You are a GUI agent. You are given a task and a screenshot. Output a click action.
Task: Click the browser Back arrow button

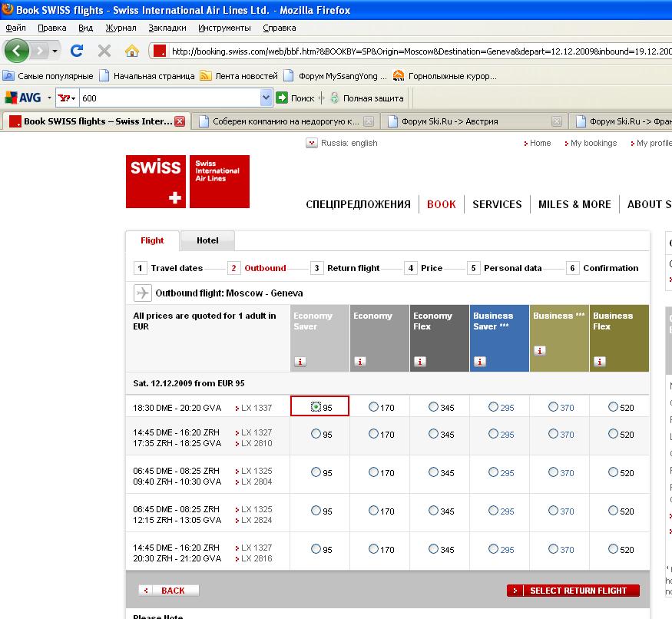pyautogui.click(x=17, y=51)
